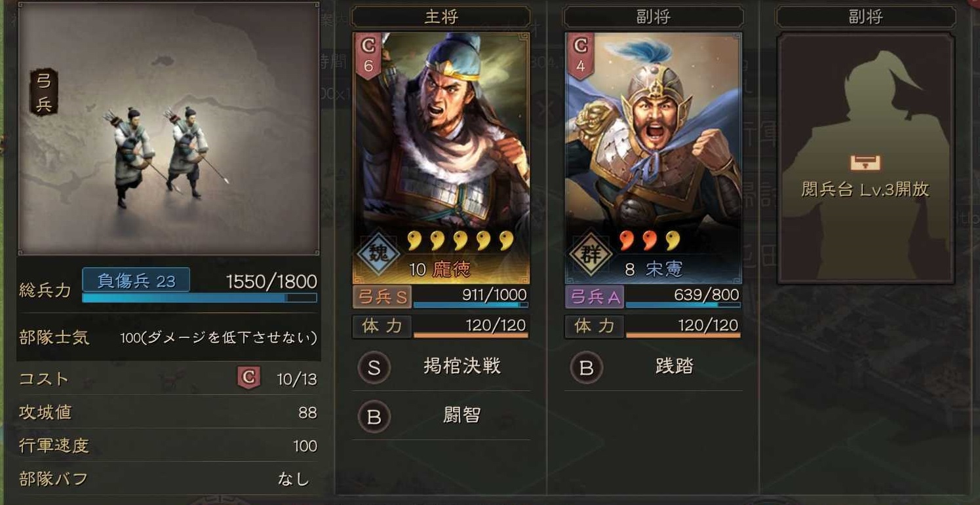Click the C cost badge on 龐徳's portrait

(368, 56)
